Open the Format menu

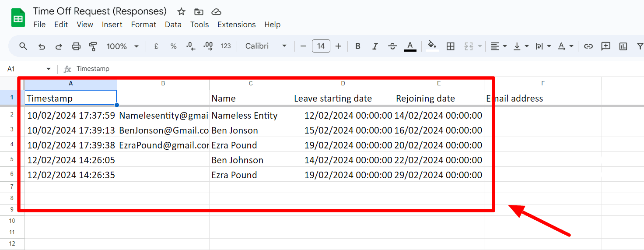pyautogui.click(x=143, y=25)
